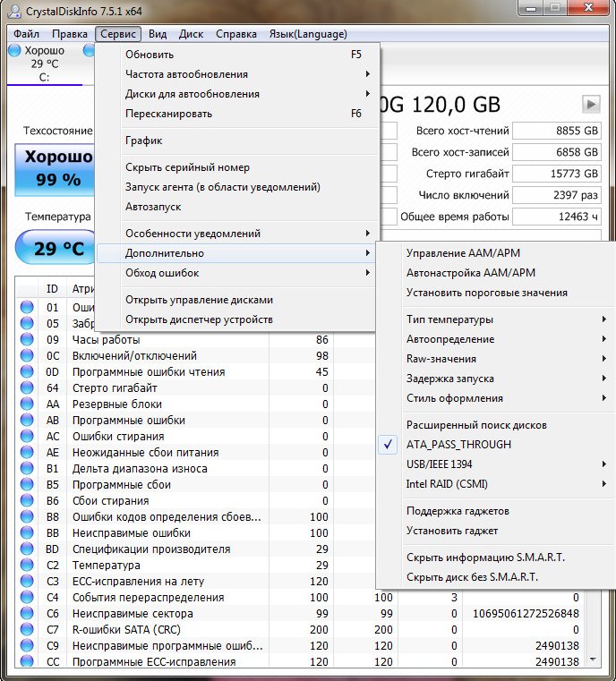
Task: Click scrollbar down arrow of attribute list
Action: coord(593,660)
